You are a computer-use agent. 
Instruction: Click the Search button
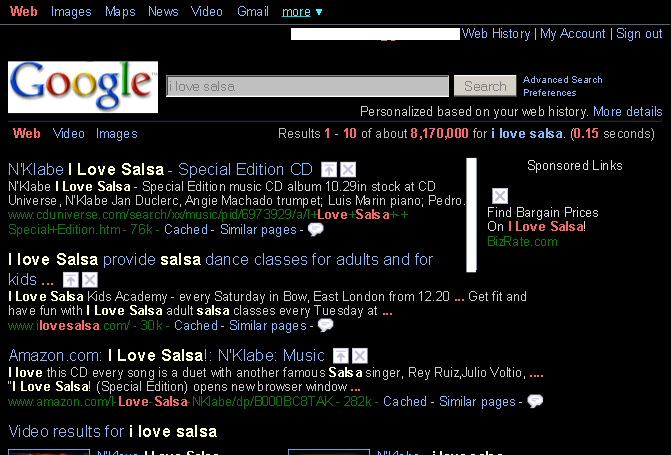pyautogui.click(x=485, y=86)
